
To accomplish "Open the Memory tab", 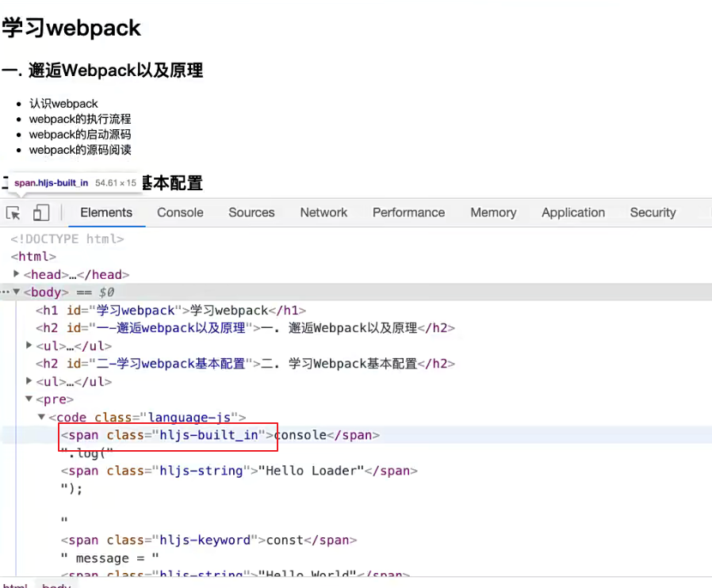I will (x=493, y=212).
